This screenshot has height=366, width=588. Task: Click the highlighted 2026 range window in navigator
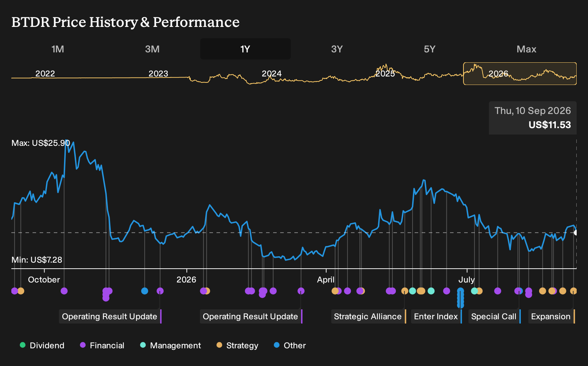(520, 74)
